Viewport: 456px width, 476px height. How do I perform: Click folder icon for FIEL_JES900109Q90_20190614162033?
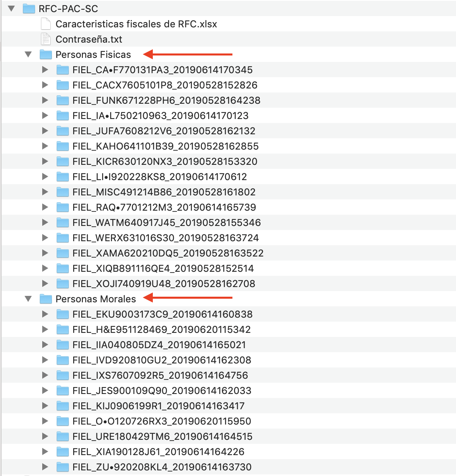pos(63,390)
